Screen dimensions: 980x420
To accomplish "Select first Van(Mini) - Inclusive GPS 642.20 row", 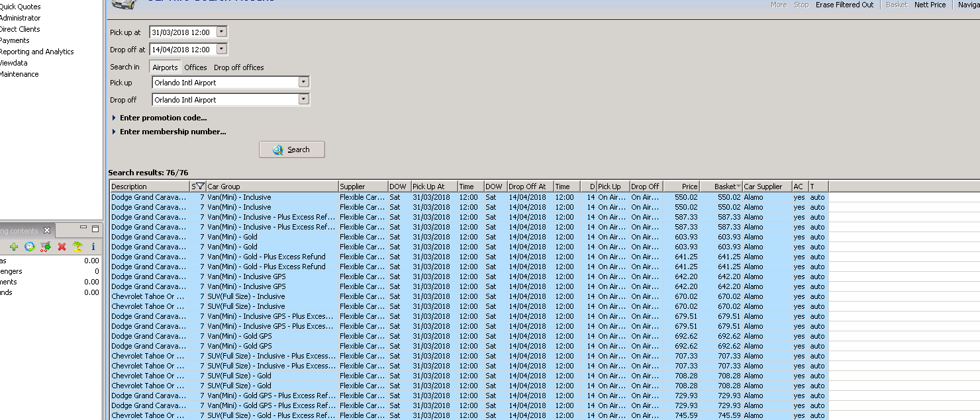I will click(469, 276).
